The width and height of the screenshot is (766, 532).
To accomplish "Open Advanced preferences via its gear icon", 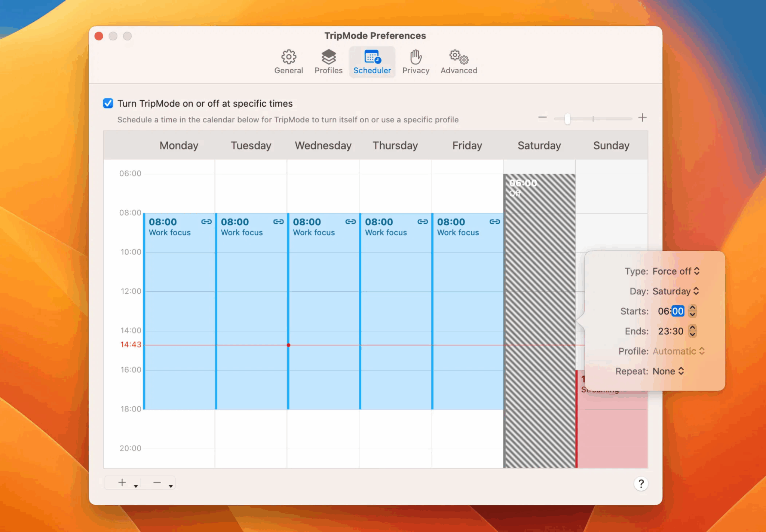I will (x=458, y=57).
